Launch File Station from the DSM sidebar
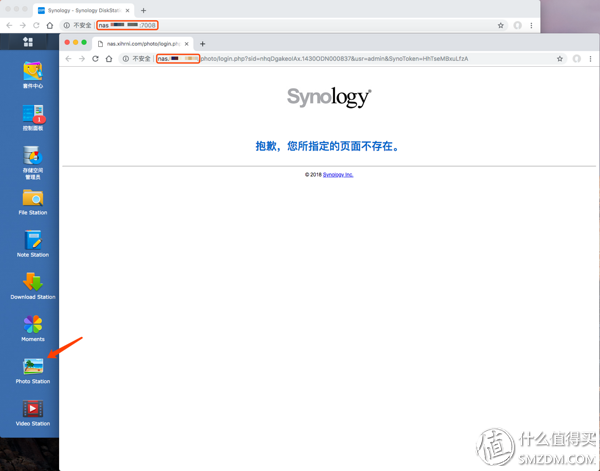 [x=33, y=198]
